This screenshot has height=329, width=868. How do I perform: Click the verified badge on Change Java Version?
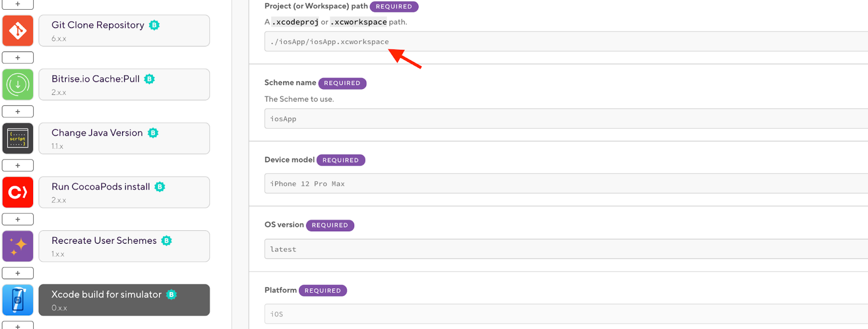153,132
